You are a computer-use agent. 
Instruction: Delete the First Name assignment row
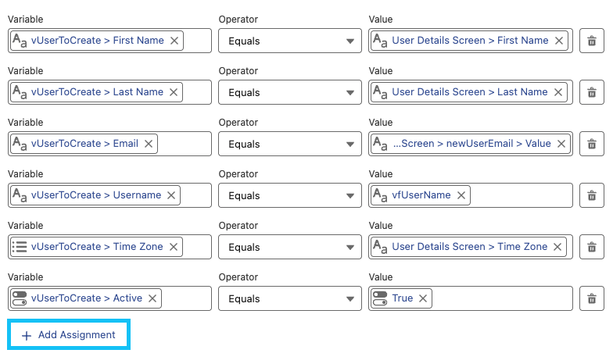point(592,41)
